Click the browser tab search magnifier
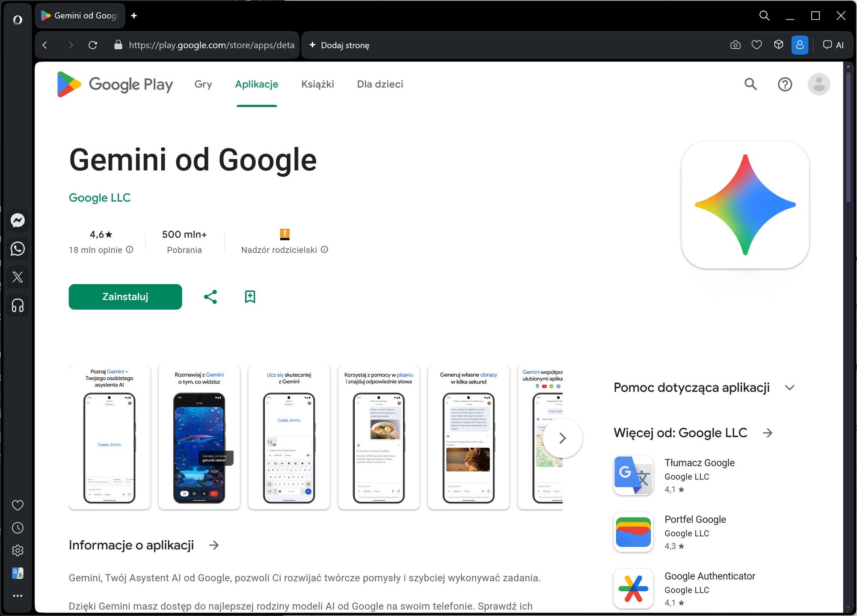The image size is (857, 616). pos(764,16)
